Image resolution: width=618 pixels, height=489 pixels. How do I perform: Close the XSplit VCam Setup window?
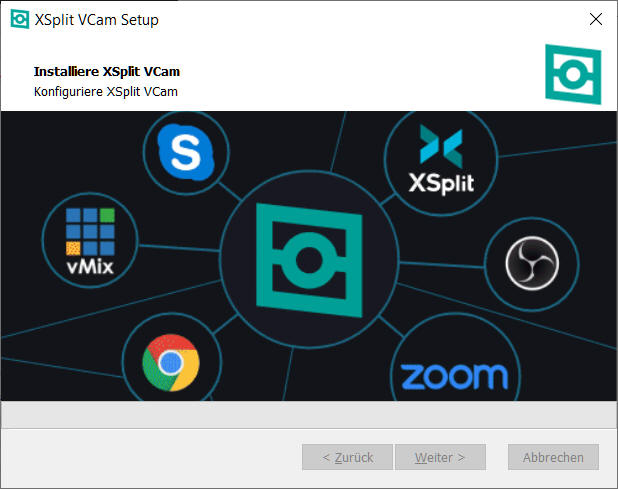[595, 20]
